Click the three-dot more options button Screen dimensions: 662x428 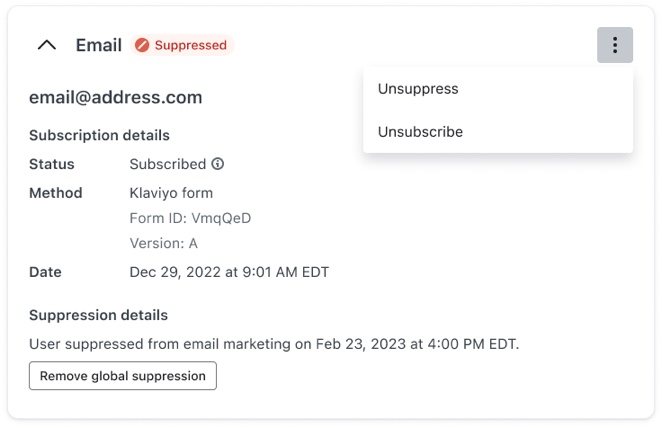click(614, 45)
